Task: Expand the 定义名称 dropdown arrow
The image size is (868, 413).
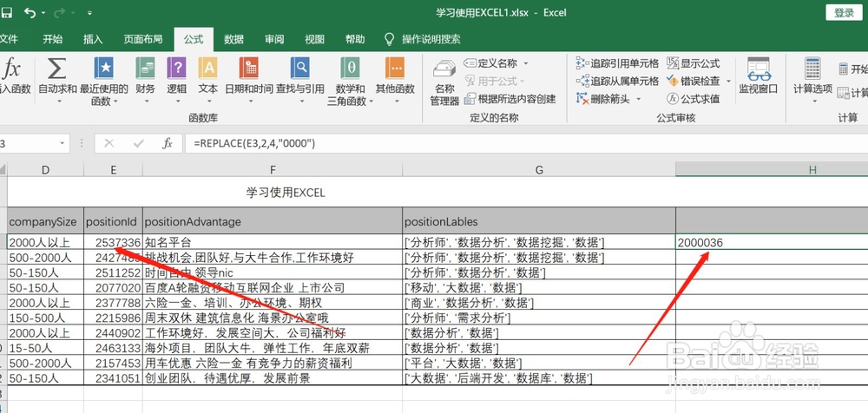Action: tap(526, 63)
